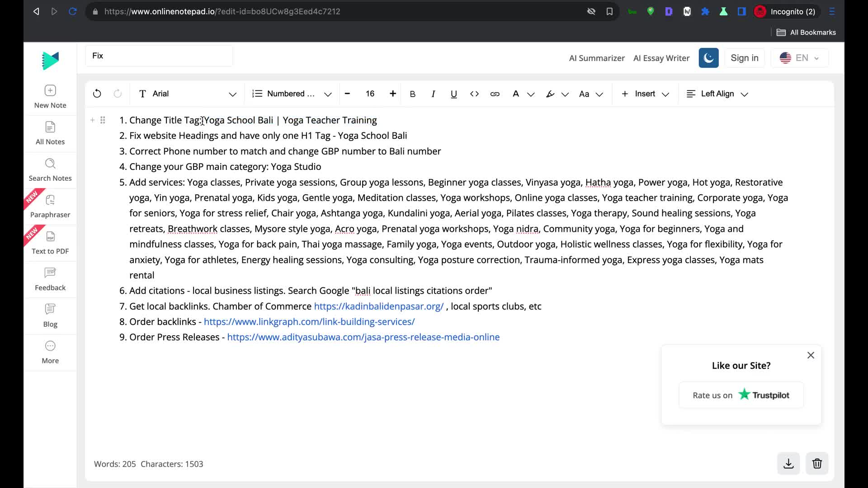Download the note using download icon
Image resolution: width=868 pixels, height=488 pixels.
coord(788,464)
